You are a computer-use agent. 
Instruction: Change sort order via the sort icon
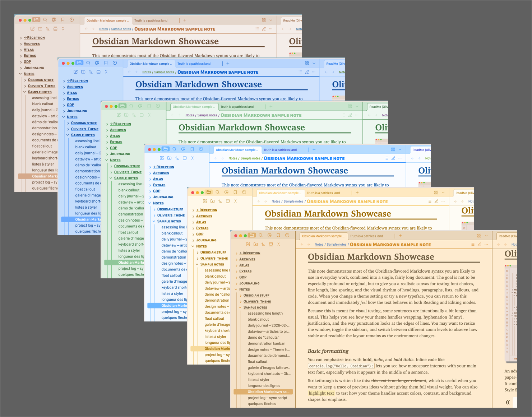[x=263, y=244]
